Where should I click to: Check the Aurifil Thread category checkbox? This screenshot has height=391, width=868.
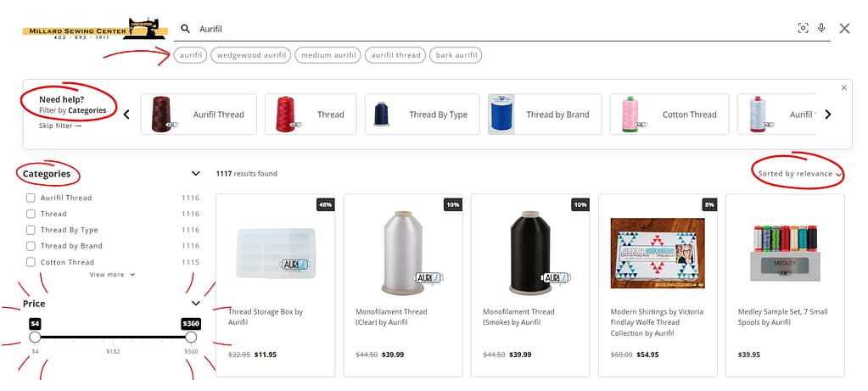click(x=31, y=198)
